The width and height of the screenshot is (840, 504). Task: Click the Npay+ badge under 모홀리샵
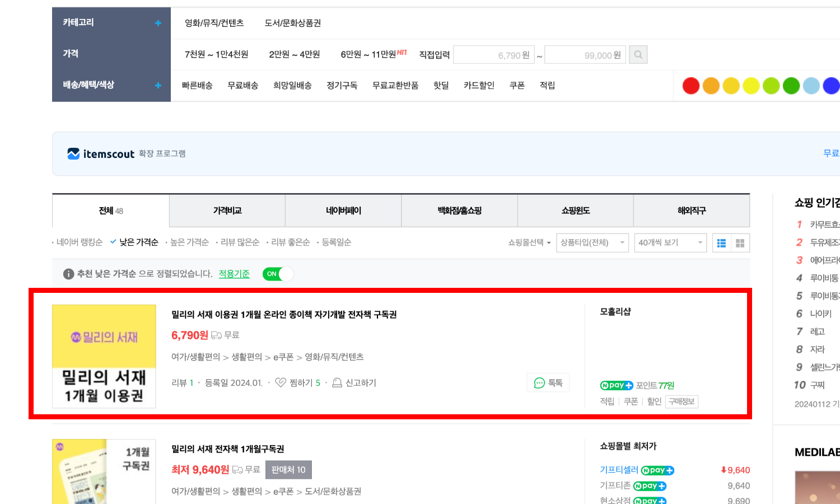(617, 385)
